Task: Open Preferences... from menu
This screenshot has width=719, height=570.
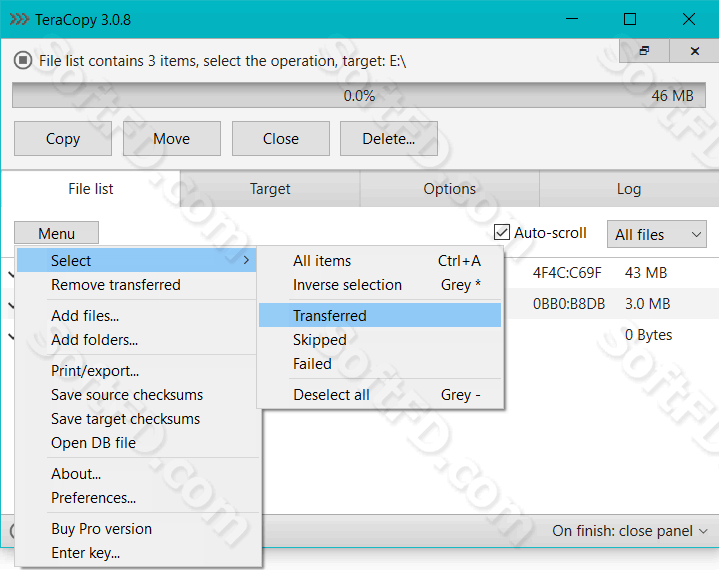Action: [136, 498]
